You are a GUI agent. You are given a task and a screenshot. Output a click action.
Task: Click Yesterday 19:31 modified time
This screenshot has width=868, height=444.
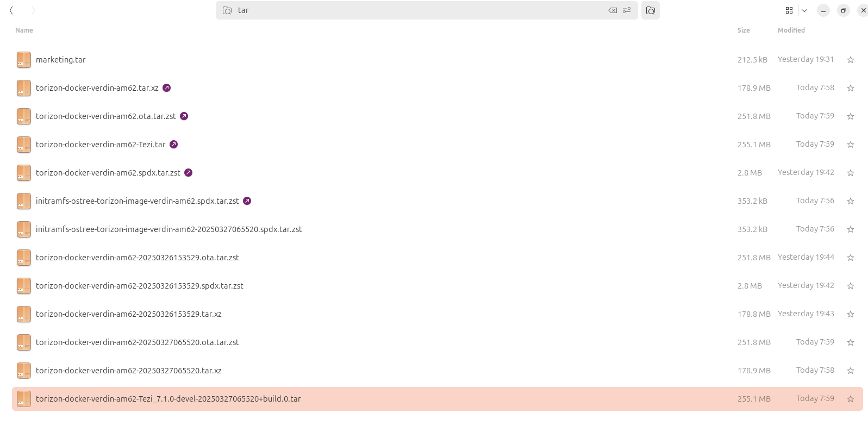805,59
